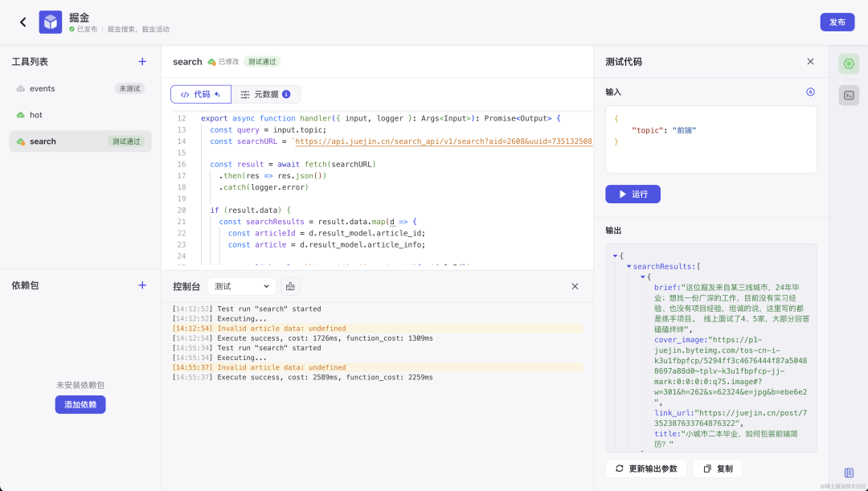Close the 测试代码 panel

810,61
